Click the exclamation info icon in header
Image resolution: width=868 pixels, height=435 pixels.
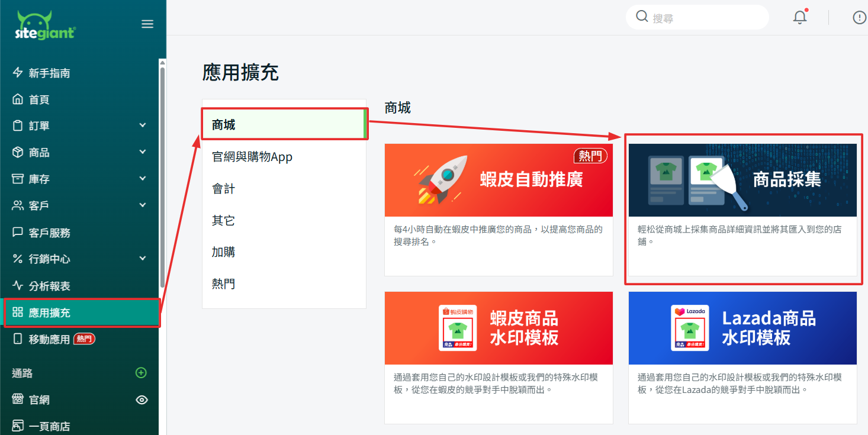click(859, 18)
